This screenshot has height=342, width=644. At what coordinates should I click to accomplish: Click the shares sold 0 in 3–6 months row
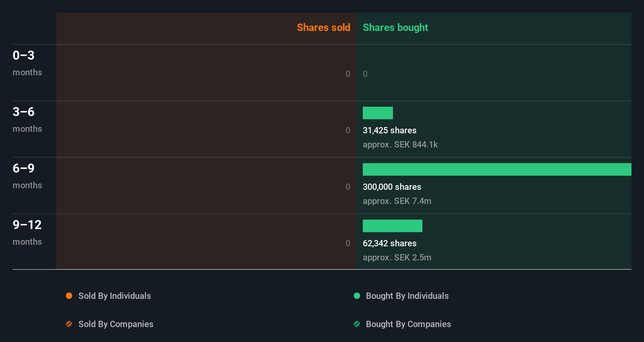[x=348, y=130]
